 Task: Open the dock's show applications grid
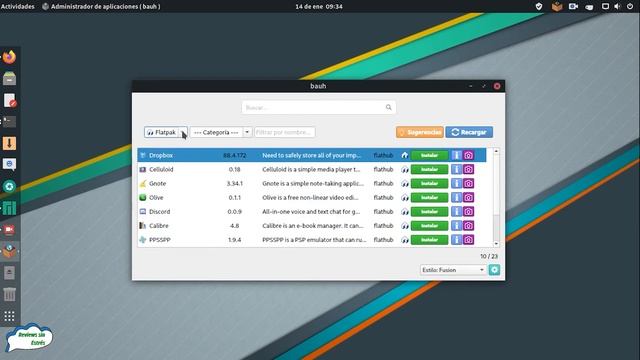[x=9, y=316]
